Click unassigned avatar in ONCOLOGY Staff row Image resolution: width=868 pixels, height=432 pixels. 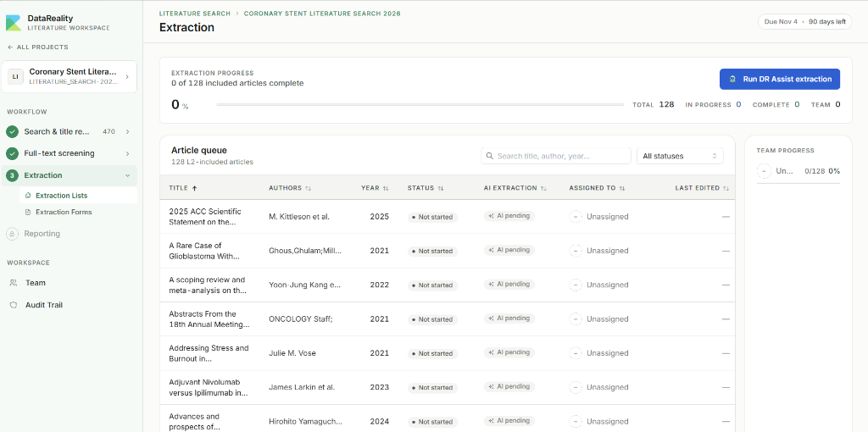[576, 319]
